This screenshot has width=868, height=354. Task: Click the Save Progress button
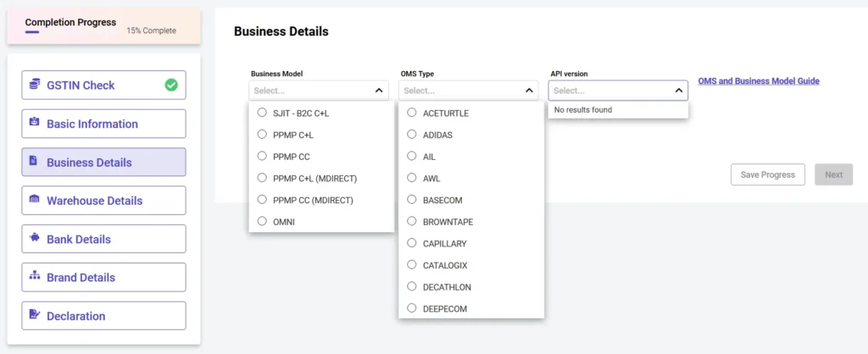coord(768,174)
